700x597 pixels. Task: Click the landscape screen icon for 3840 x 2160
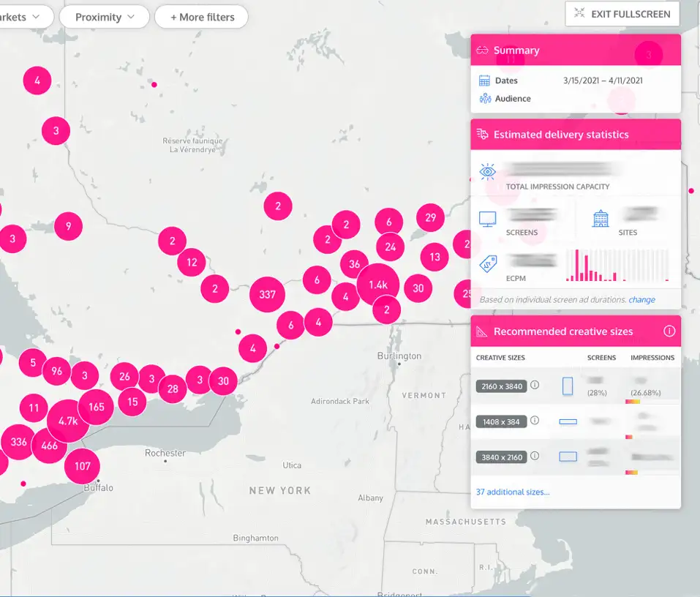tap(568, 457)
